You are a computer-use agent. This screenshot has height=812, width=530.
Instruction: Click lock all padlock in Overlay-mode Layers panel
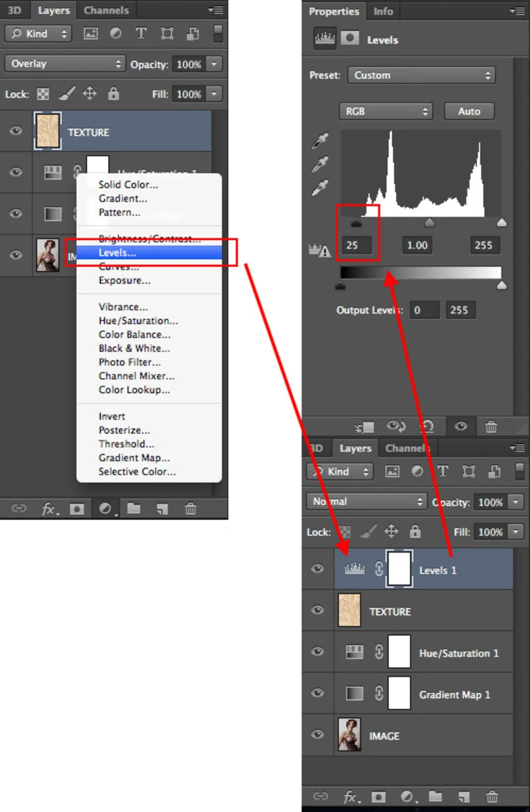coord(113,93)
